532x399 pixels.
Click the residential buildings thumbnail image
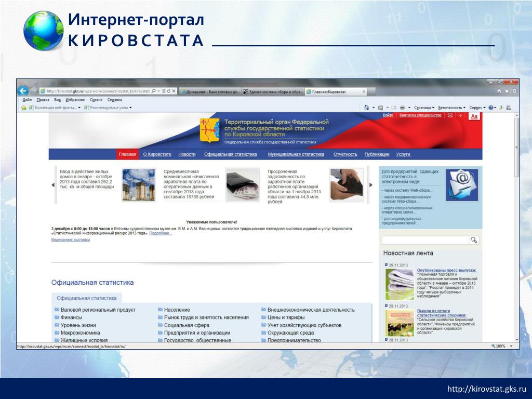(138, 185)
